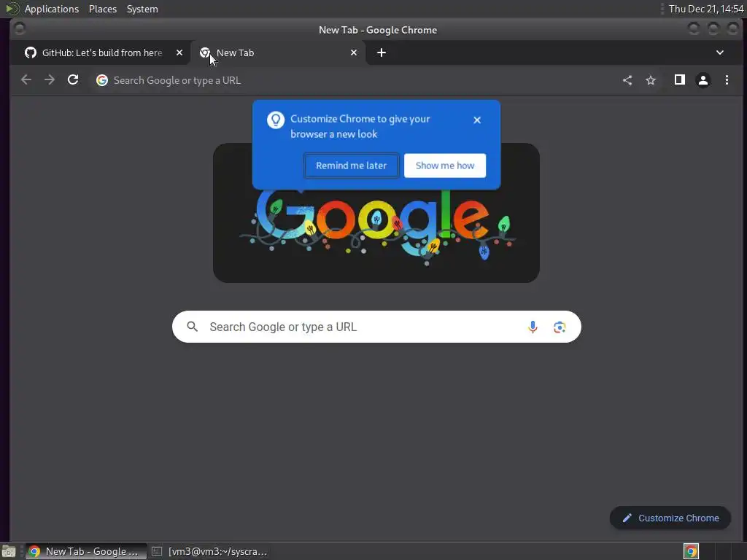Focus the Google search box

point(376,327)
